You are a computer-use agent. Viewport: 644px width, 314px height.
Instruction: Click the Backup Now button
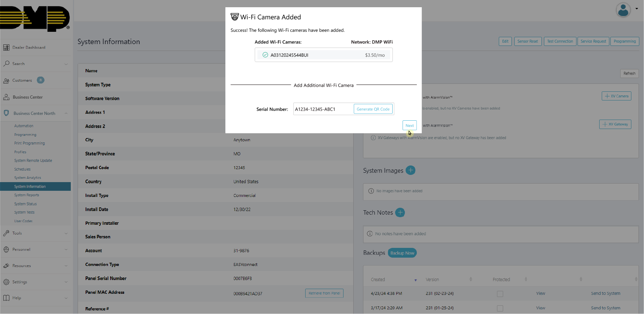tap(402, 253)
